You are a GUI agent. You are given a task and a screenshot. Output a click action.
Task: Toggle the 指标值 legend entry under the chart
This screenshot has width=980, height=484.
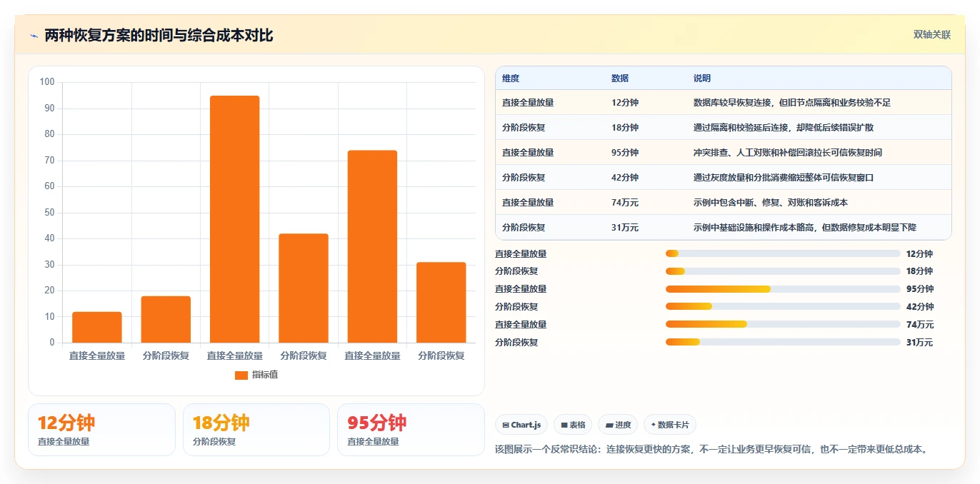(256, 375)
